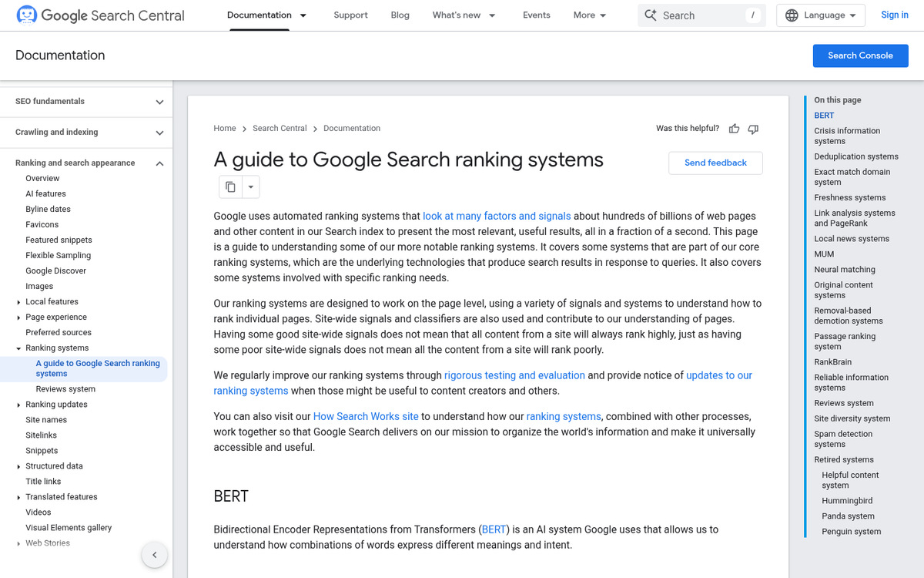Click the search magnifier icon

[x=651, y=15]
